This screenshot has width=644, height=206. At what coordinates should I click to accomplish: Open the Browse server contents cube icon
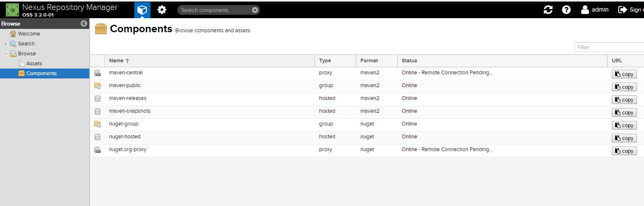coord(142,10)
